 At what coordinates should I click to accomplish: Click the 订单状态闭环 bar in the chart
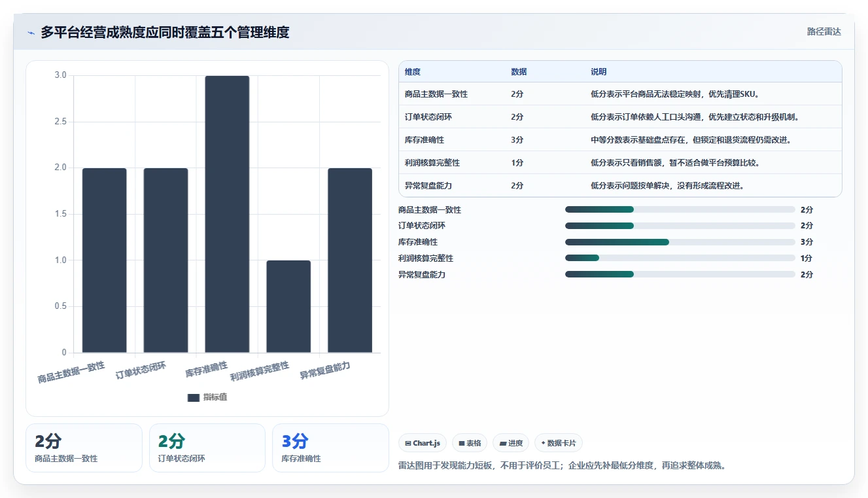click(x=165, y=260)
